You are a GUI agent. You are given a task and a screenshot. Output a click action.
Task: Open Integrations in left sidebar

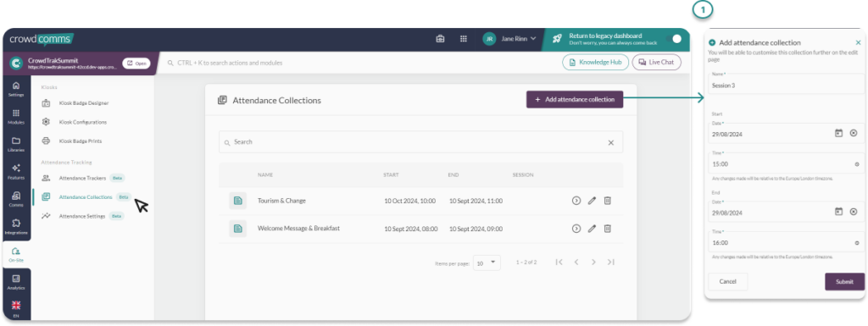coord(15,227)
